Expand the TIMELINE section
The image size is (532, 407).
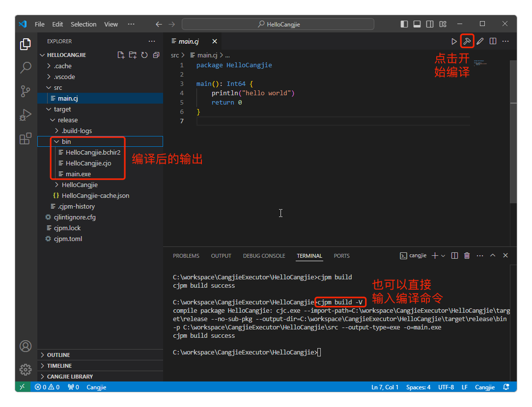tap(100, 366)
